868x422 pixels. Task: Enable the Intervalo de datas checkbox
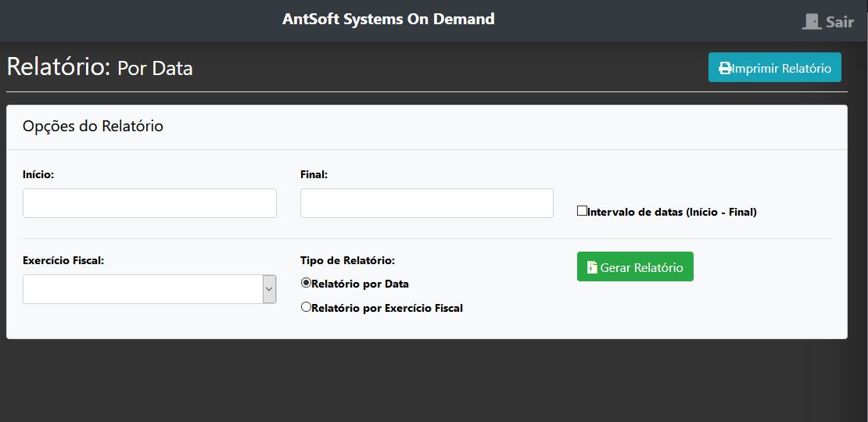[x=582, y=210]
